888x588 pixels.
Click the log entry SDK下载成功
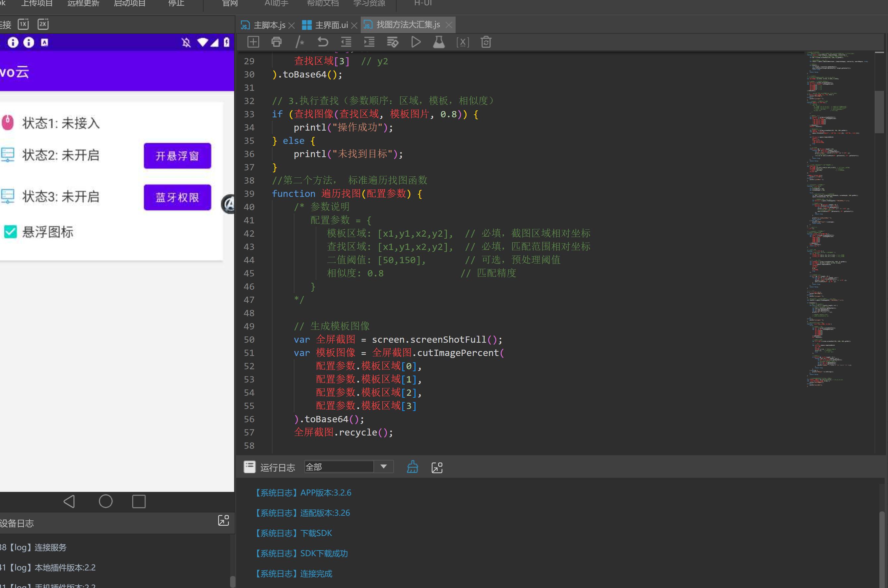tap(300, 554)
